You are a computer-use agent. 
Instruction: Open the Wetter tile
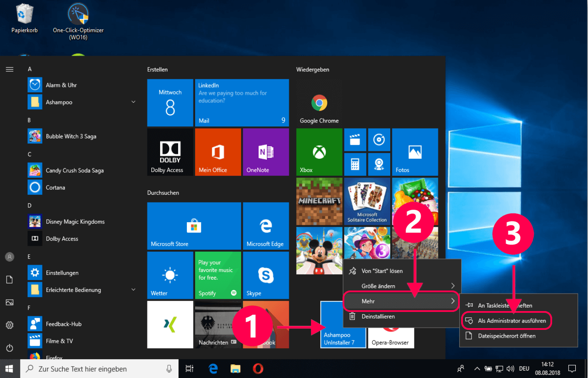(170, 275)
